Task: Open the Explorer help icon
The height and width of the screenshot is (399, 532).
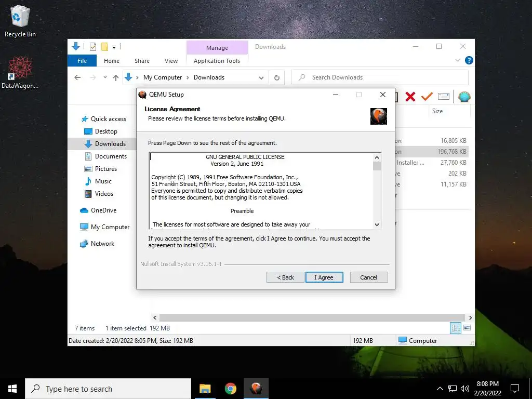Action: coord(469,60)
